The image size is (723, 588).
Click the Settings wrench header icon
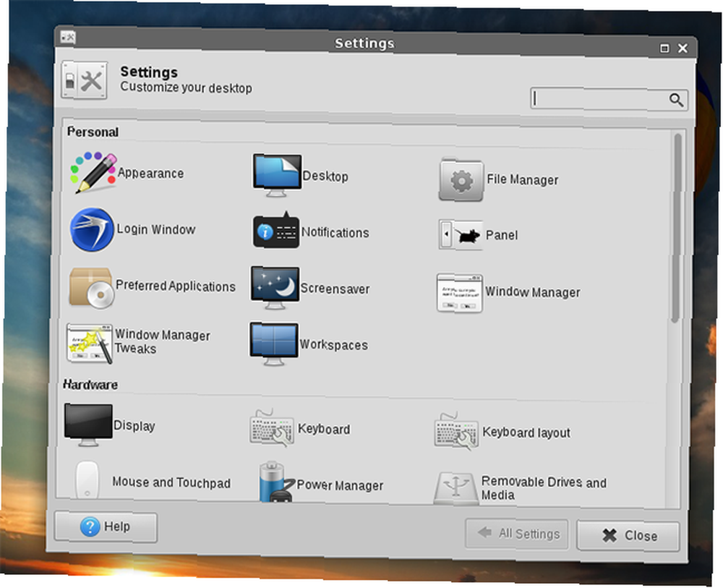[84, 80]
